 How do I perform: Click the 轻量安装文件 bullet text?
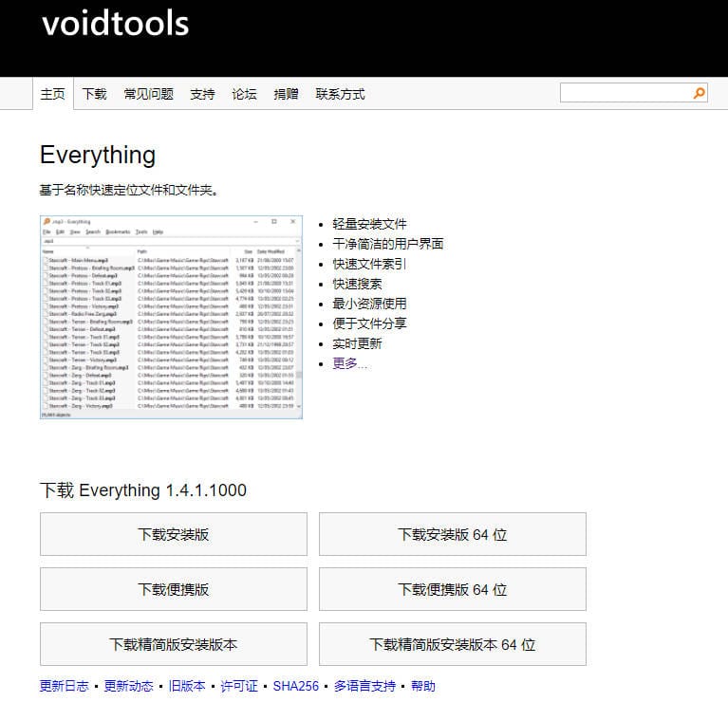[369, 224]
